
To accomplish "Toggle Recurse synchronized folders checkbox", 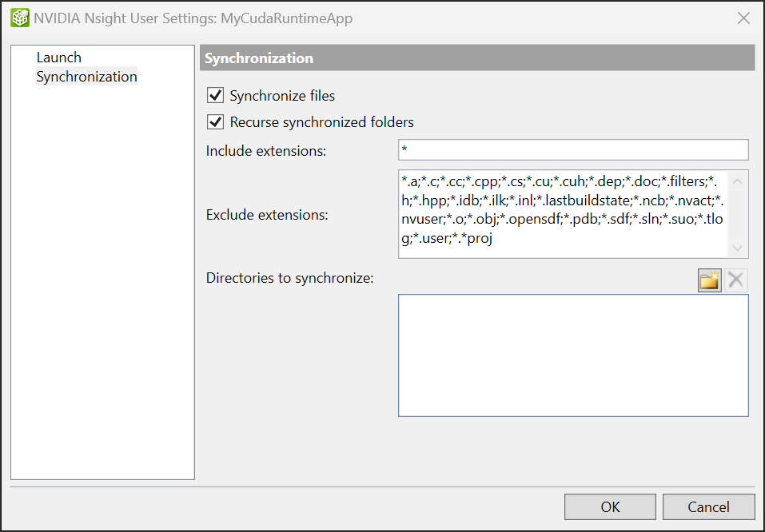I will 216,121.
